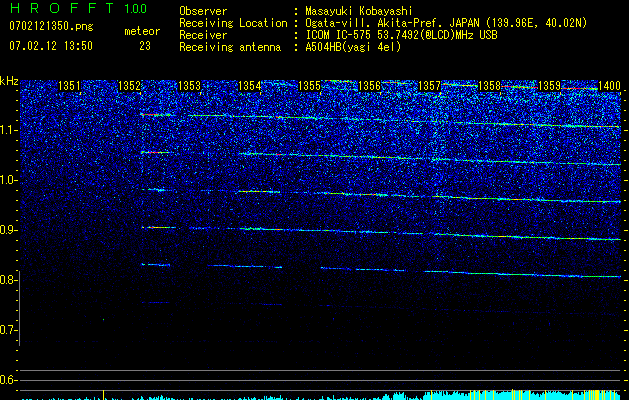Select the file name 0702121350.png
Screen dimensions: 629x400
pyautogui.click(x=51, y=26)
